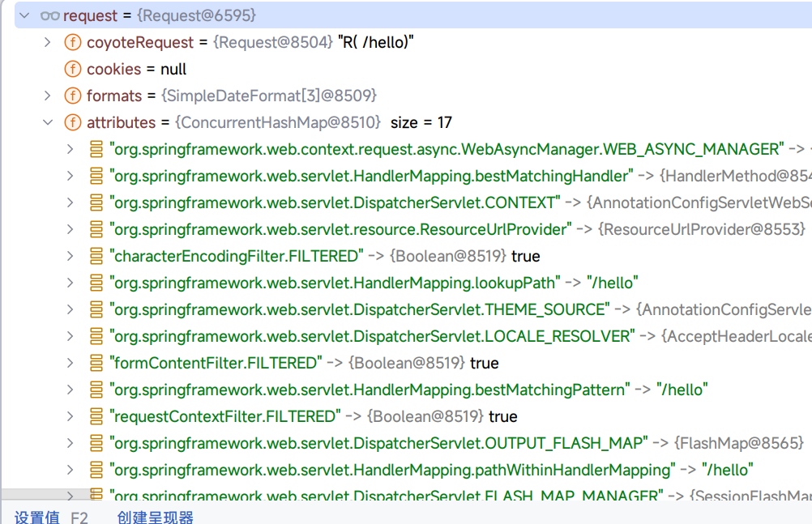Image resolution: width=812 pixels, height=524 pixels.
Task: Expand the requestContextFilter.FILTERED entry
Action: (71, 416)
